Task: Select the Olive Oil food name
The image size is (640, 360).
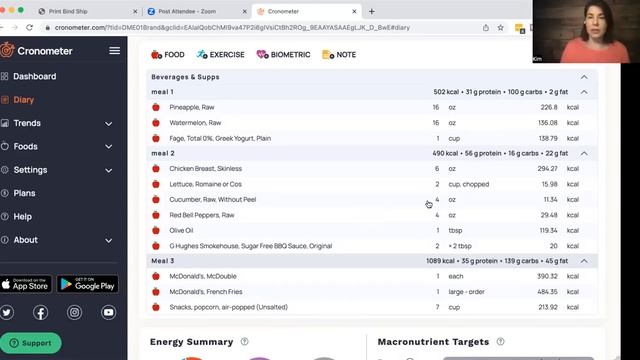Action: coord(181,230)
